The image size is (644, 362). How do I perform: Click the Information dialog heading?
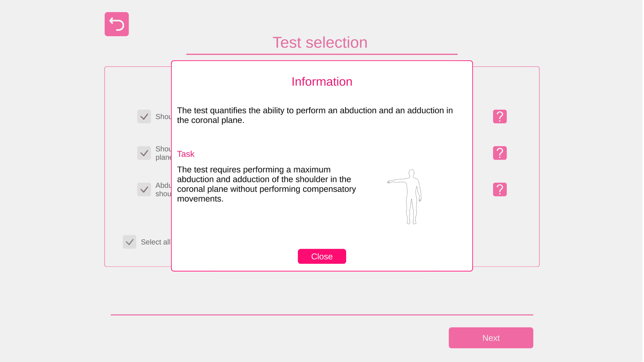point(322,82)
